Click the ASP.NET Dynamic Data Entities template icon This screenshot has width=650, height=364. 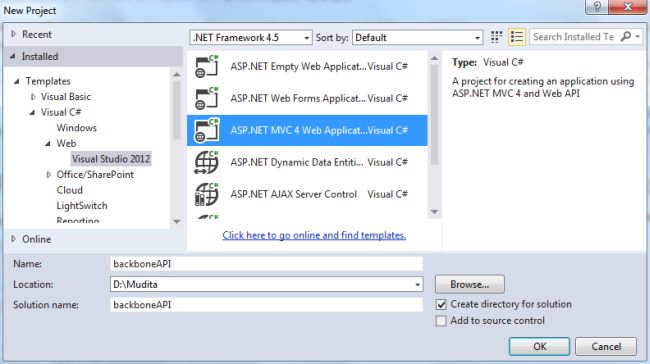[206, 162]
